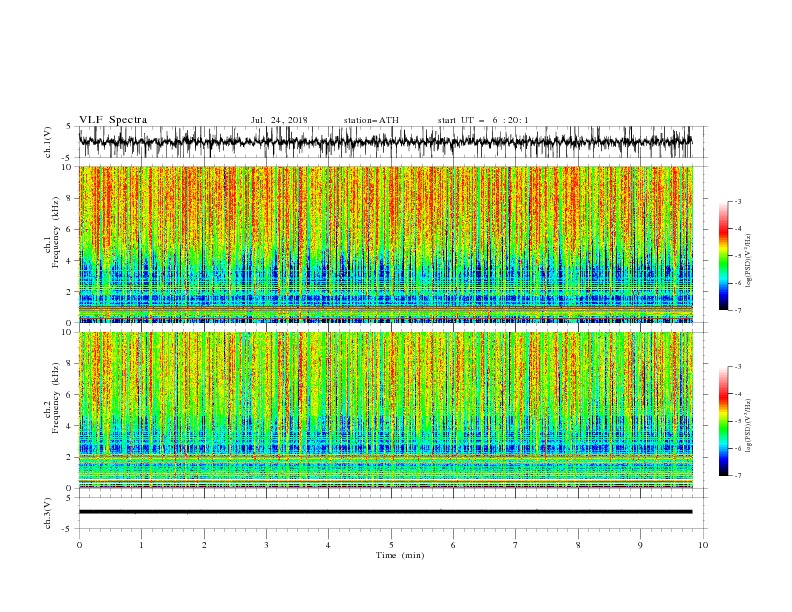Click time axis tick label "0"
The width and height of the screenshot is (792, 612).
tap(79, 545)
